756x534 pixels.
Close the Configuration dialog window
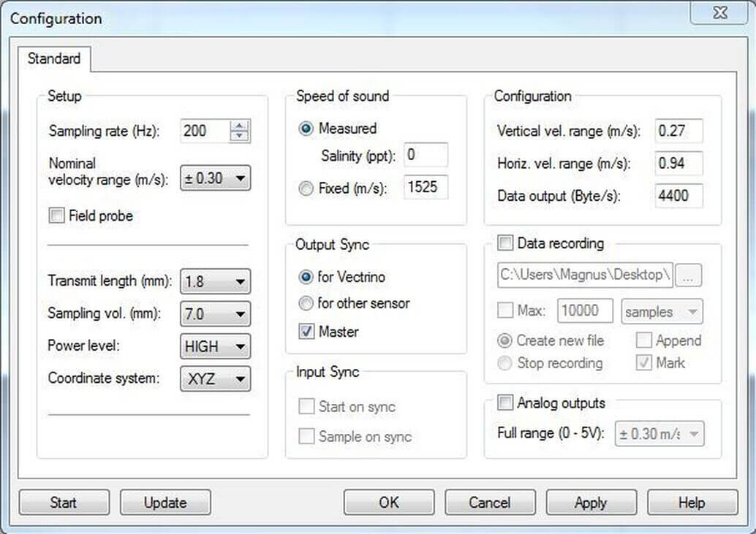(720, 12)
